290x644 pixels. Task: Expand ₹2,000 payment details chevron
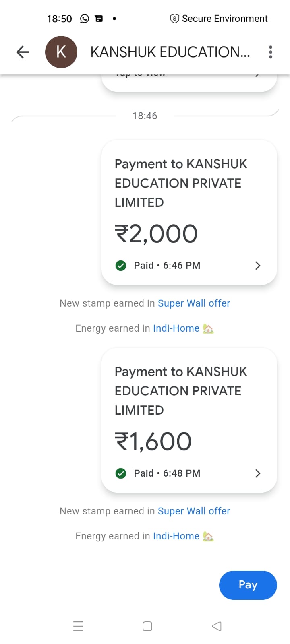[258, 266]
